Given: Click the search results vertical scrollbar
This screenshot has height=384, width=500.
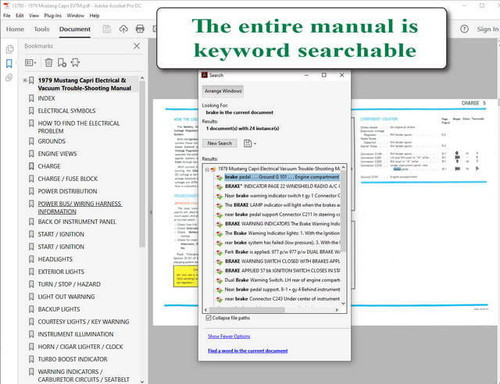Looking at the screenshot, I should pyautogui.click(x=343, y=210).
